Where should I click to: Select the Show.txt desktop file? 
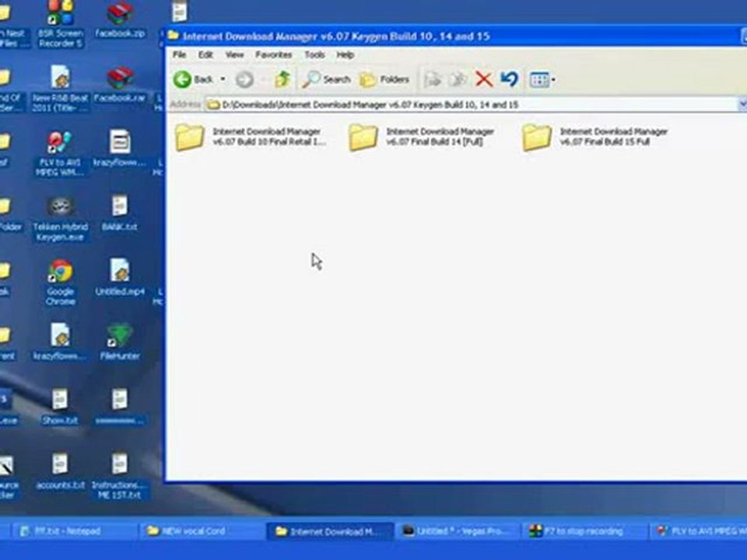pos(60,407)
